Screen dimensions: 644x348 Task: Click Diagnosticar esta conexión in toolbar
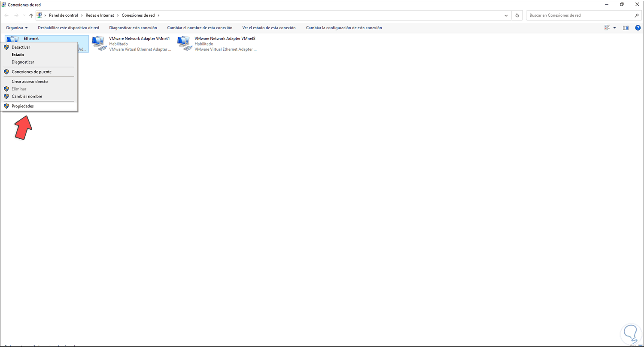pyautogui.click(x=133, y=27)
